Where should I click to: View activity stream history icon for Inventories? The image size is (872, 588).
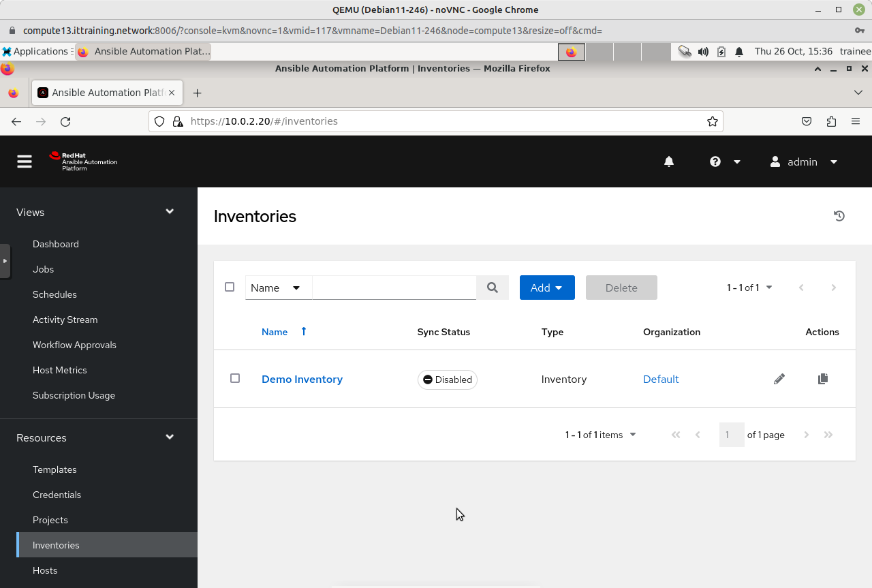(x=839, y=216)
